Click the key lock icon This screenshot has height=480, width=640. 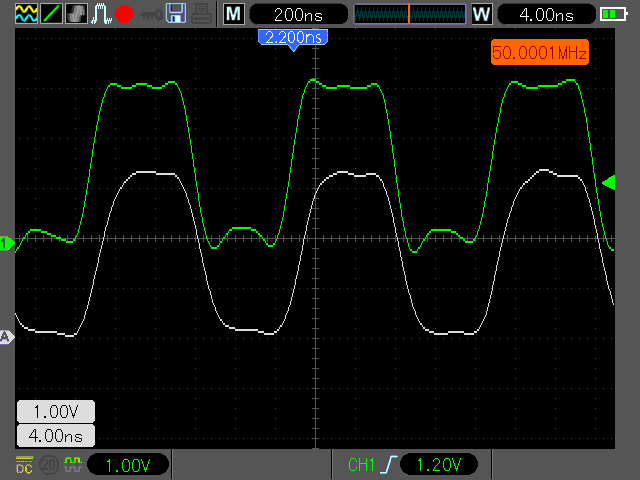pyautogui.click(x=151, y=14)
